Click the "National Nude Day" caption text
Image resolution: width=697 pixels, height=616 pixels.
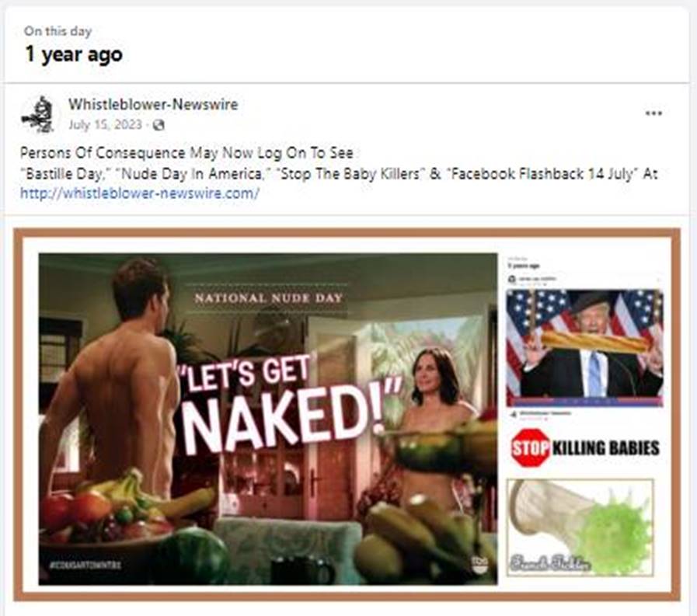(269, 298)
